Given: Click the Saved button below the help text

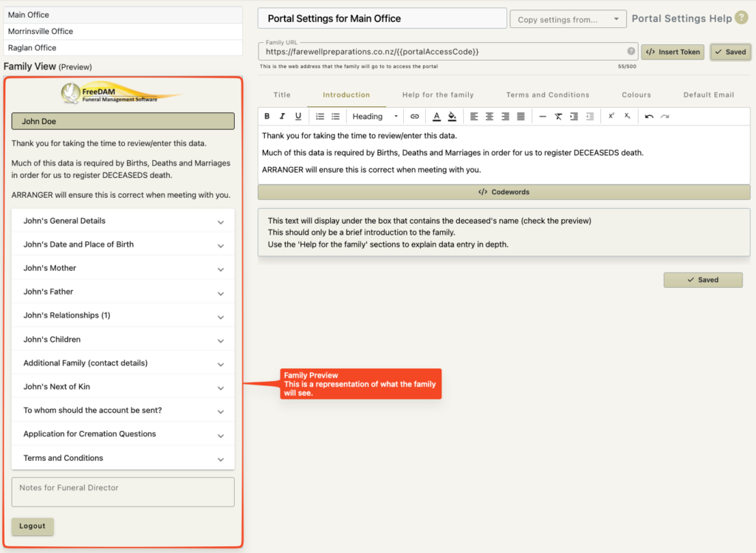Looking at the screenshot, I should tap(703, 280).
